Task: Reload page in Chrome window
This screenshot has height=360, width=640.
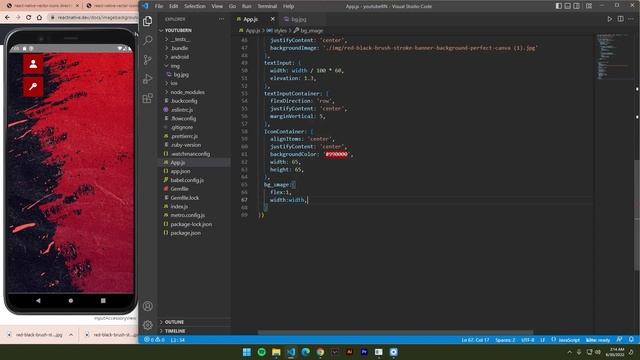Action: pos(29,18)
